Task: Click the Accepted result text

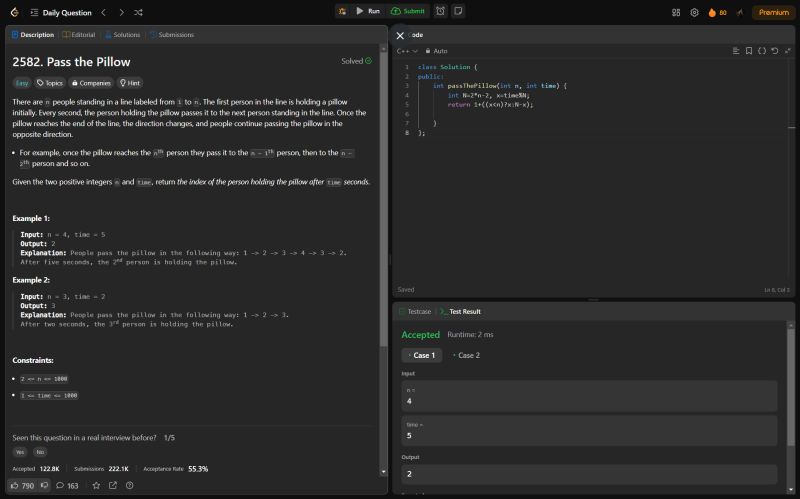Action: (x=420, y=335)
